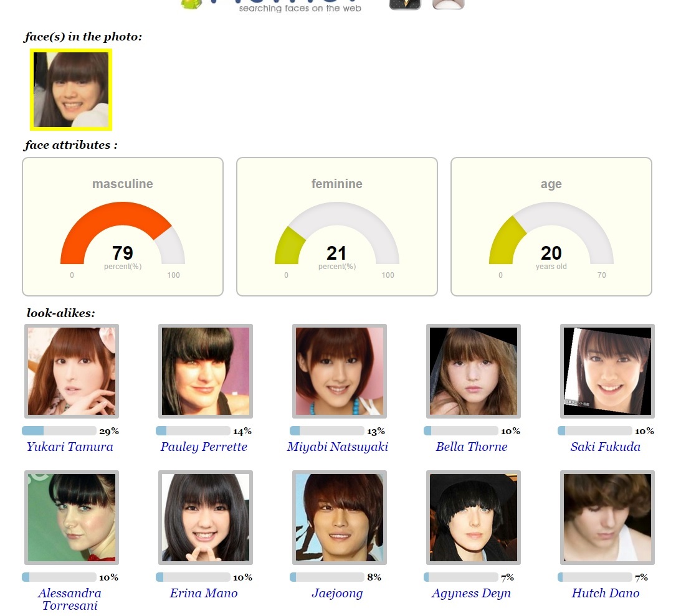Click the "masculine" gauge title

123,184
